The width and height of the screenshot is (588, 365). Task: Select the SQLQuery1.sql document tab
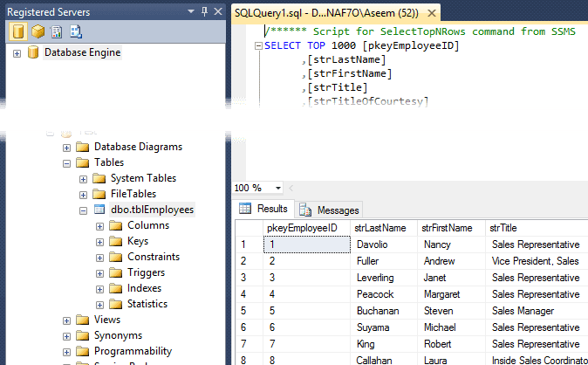click(x=314, y=11)
